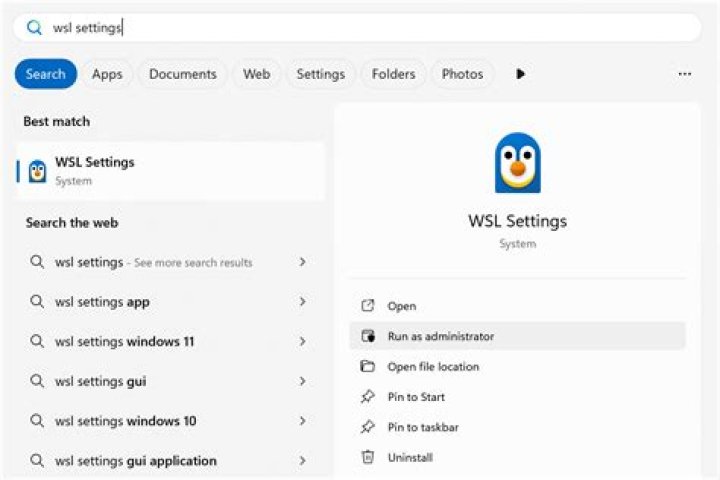Select web suggestion wsl settings app

pyautogui.click(x=170, y=302)
